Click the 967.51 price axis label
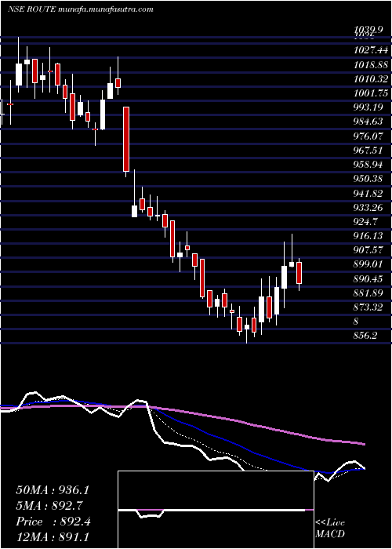 pos(369,151)
